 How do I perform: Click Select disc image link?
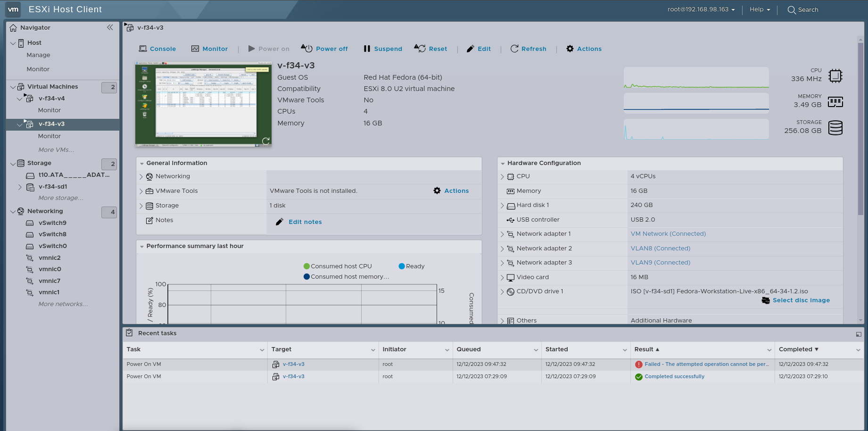[801, 300]
